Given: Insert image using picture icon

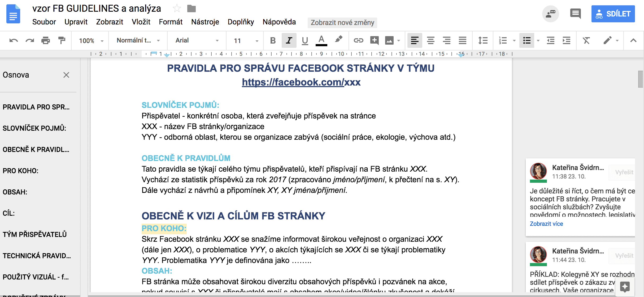Looking at the screenshot, I should 389,40.
